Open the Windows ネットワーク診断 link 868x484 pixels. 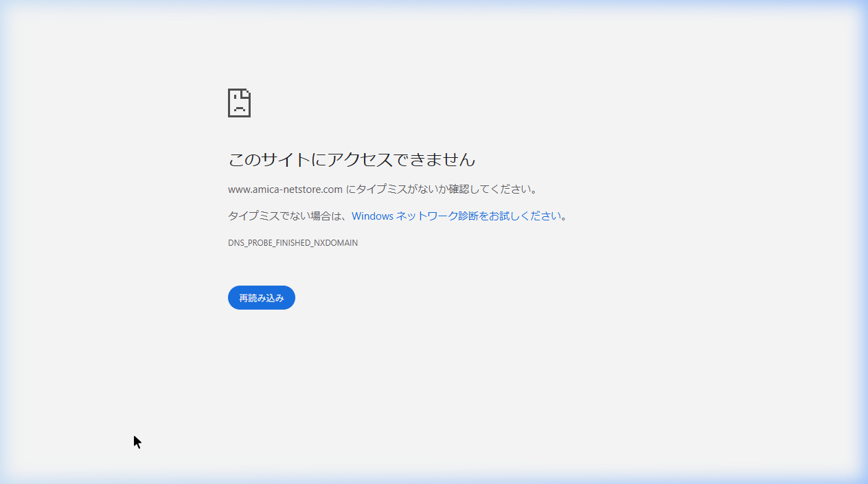(456, 216)
